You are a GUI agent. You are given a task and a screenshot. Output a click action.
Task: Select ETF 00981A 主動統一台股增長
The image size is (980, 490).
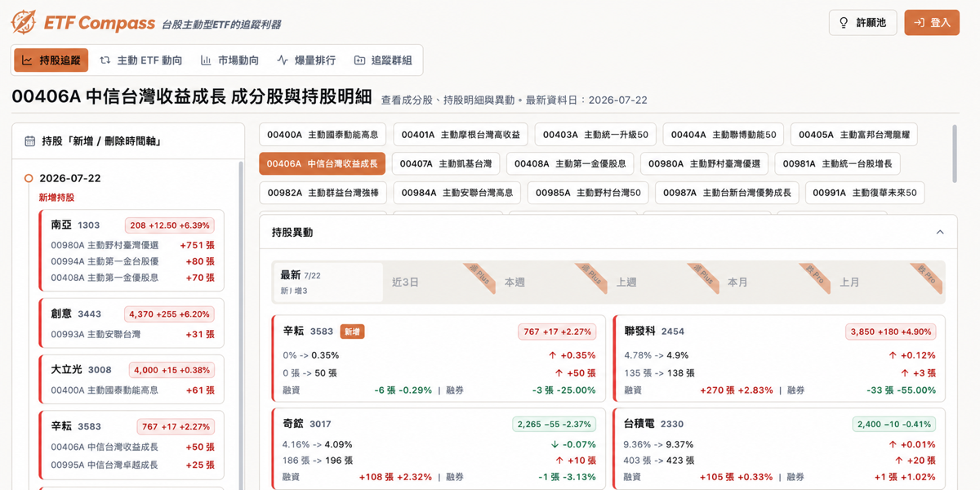coord(838,163)
